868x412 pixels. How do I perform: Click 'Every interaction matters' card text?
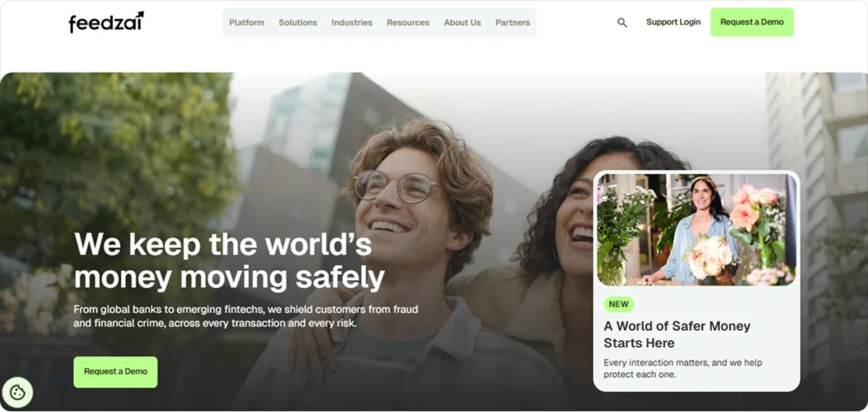[683, 369]
